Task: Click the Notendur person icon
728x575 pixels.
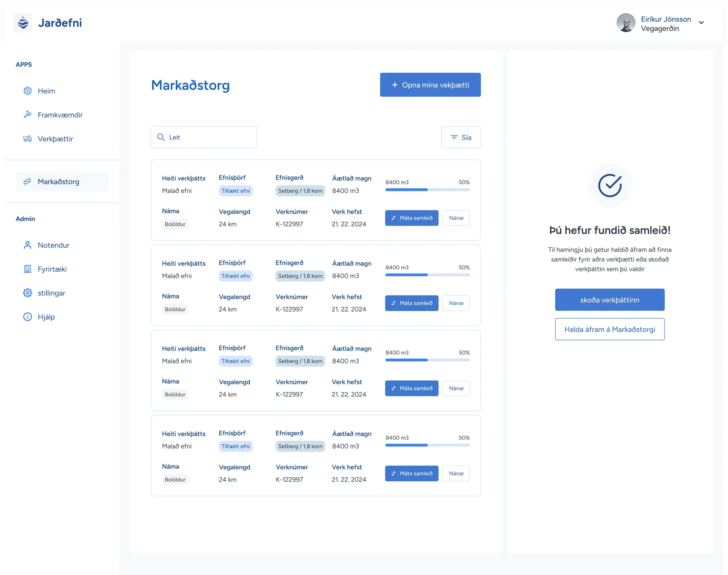Action: pos(27,245)
